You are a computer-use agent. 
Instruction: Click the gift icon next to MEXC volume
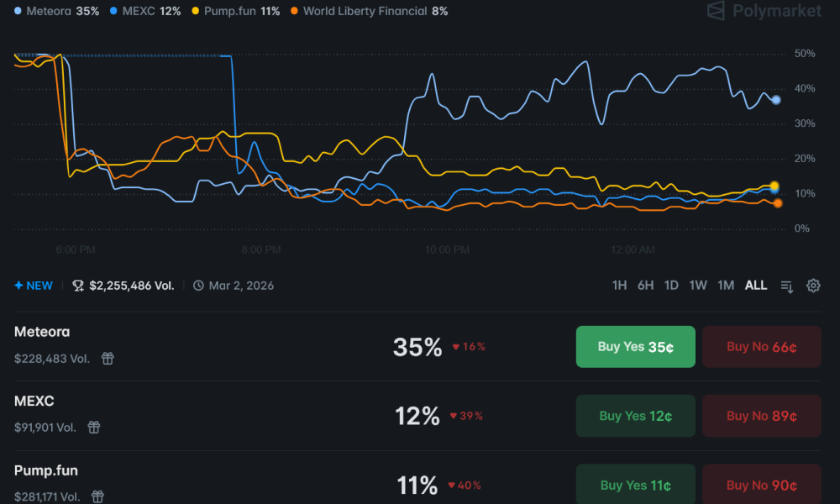pyautogui.click(x=93, y=428)
